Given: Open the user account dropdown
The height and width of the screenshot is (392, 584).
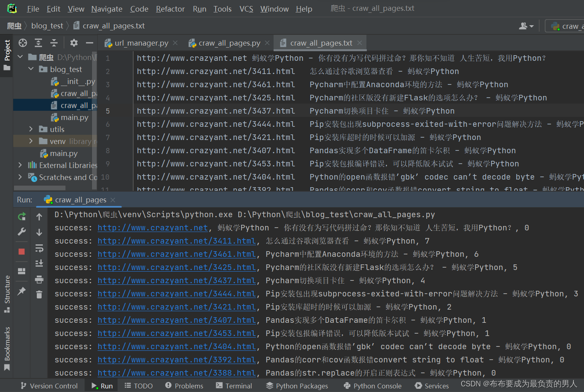Looking at the screenshot, I should point(526,26).
